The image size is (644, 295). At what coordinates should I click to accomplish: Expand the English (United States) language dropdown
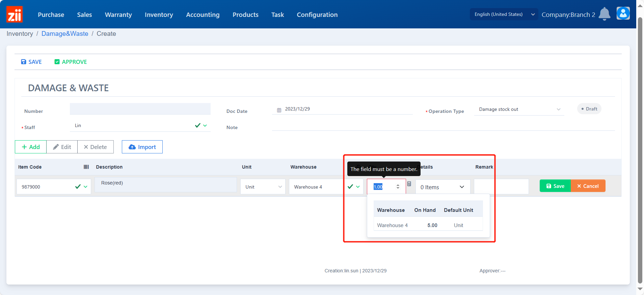pos(504,14)
